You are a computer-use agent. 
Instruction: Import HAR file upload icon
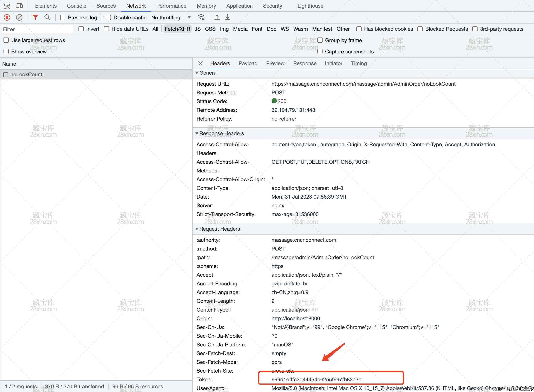click(x=217, y=17)
